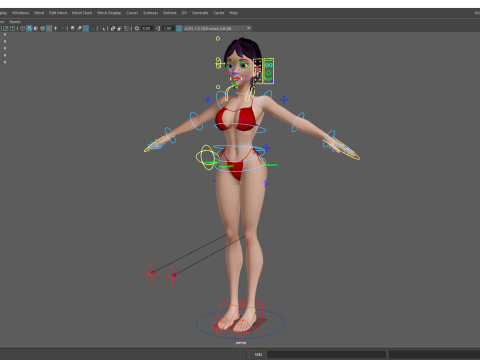Open the Cache menu
The image size is (480, 360).
tap(219, 13)
